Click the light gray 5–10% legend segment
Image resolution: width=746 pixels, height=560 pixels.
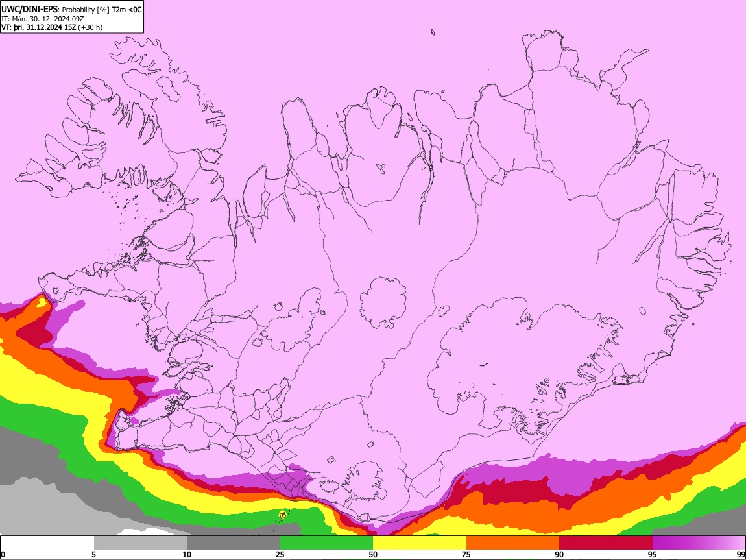(x=140, y=542)
